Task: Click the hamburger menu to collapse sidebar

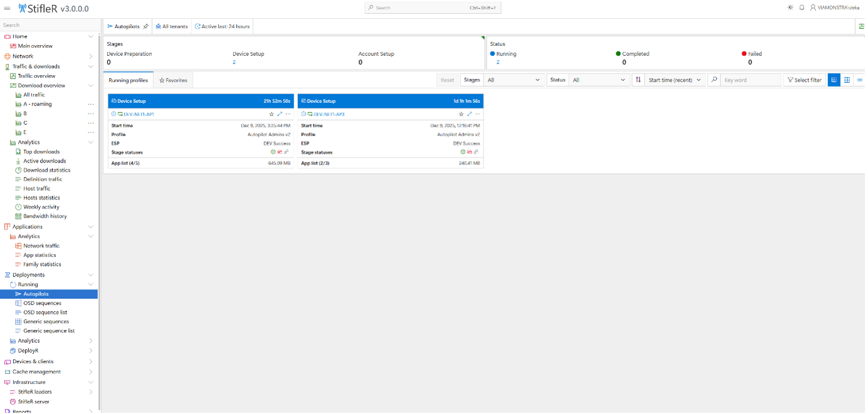Action: point(7,8)
